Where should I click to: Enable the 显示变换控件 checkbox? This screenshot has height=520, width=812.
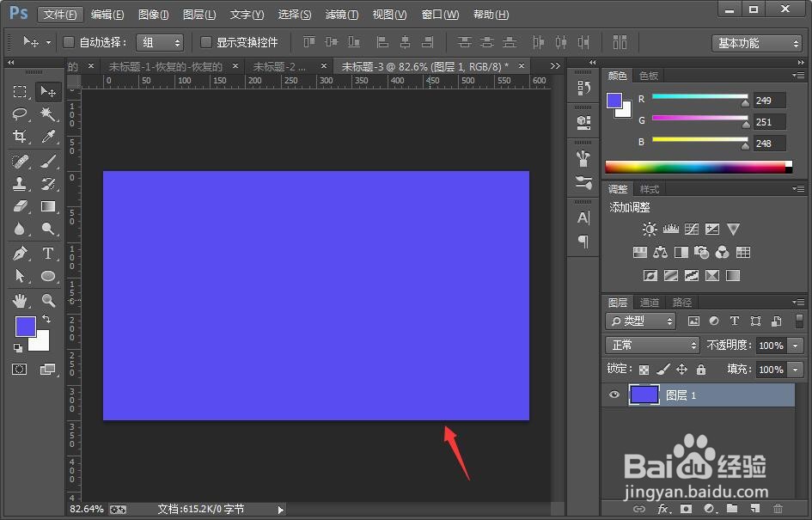click(205, 42)
